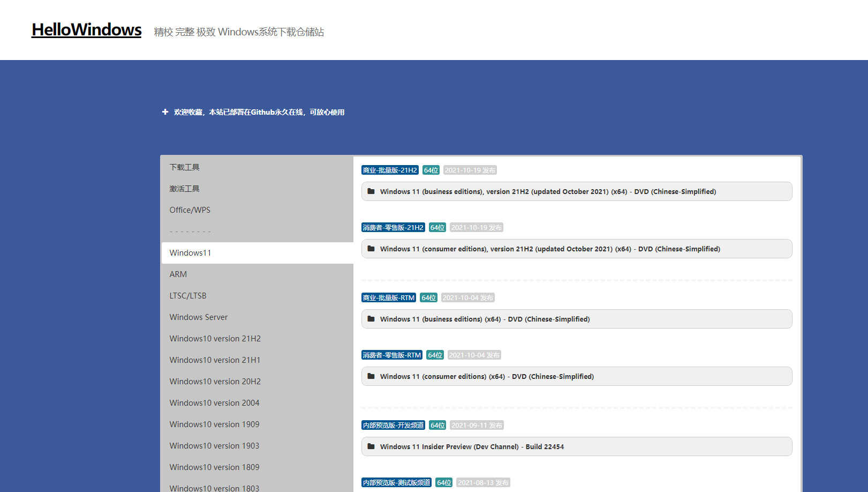868x492 pixels.
Task: Expand Windows 11 business editions 21H2 entry
Action: click(x=577, y=191)
